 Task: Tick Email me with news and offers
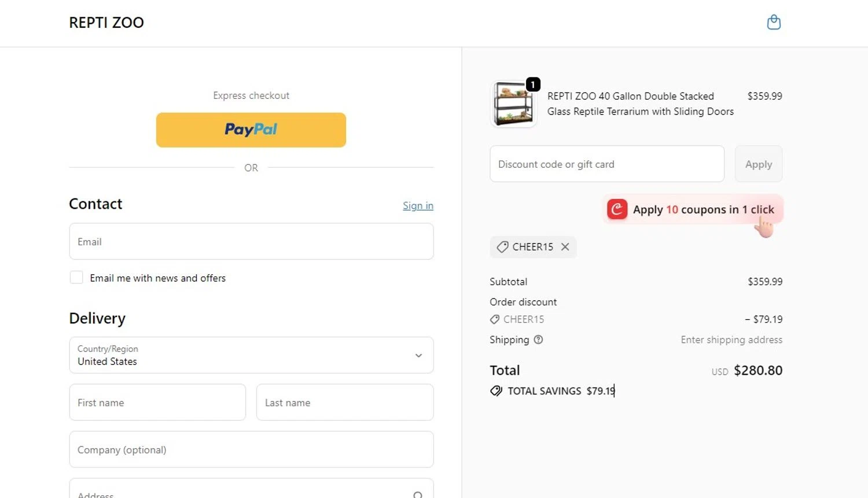[76, 278]
